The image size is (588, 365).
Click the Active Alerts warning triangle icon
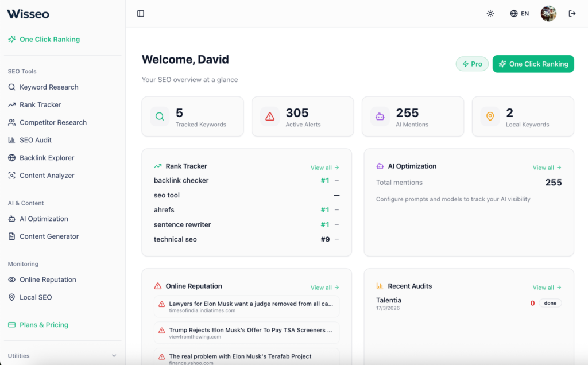click(270, 117)
